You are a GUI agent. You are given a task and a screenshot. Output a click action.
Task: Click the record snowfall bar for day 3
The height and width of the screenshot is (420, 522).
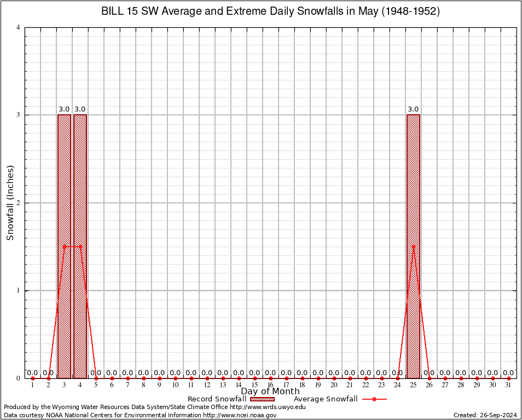pos(64,246)
